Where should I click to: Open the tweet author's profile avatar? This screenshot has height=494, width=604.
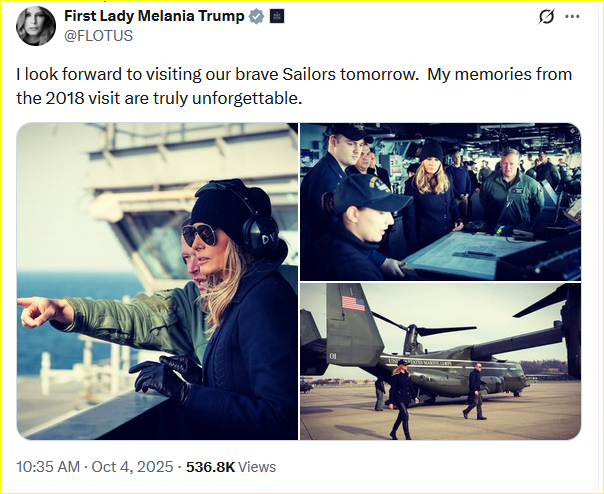click(35, 26)
